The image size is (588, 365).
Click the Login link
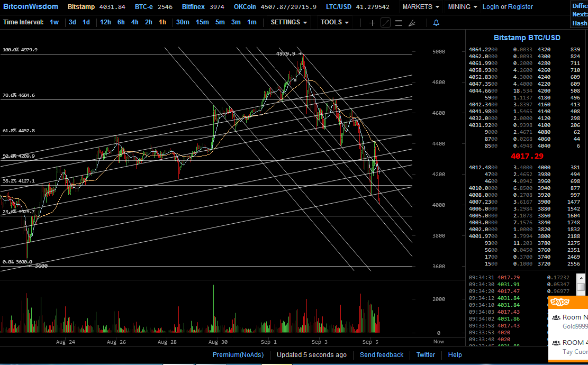(x=491, y=7)
